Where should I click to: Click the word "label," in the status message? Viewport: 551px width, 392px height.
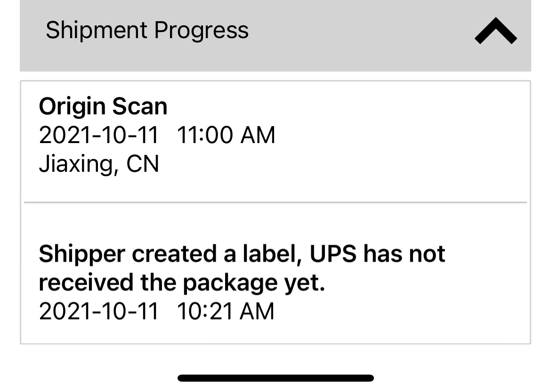coord(275,254)
